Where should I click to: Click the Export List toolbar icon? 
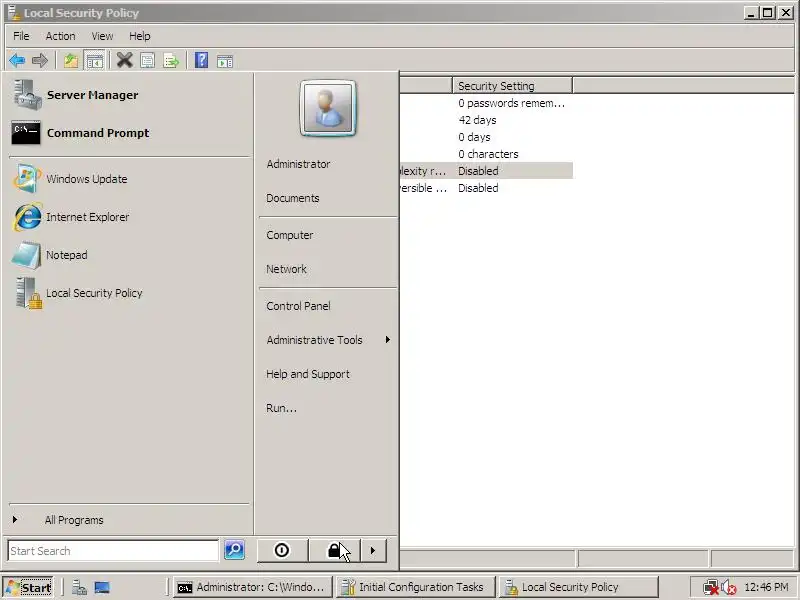pyautogui.click(x=171, y=61)
